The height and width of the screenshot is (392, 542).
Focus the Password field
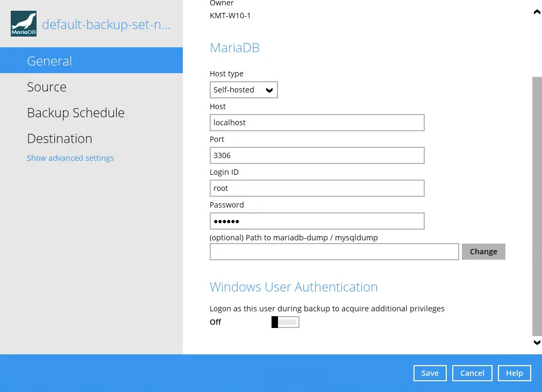coord(317,221)
